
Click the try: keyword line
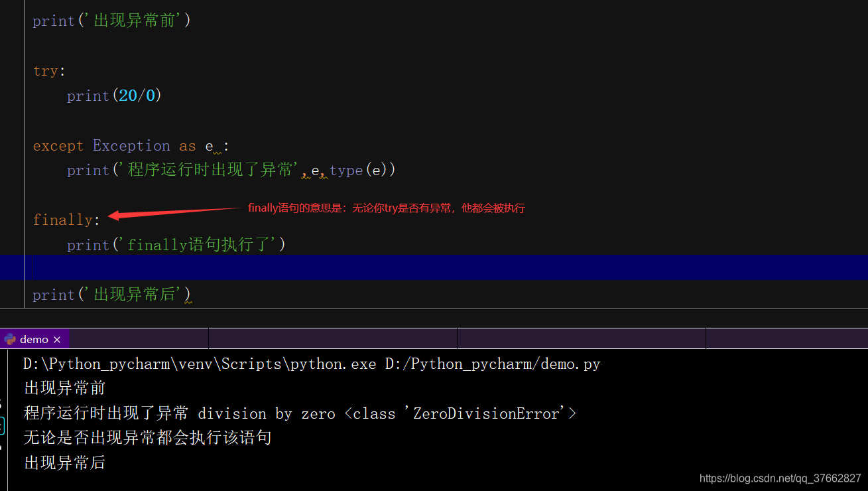(50, 71)
